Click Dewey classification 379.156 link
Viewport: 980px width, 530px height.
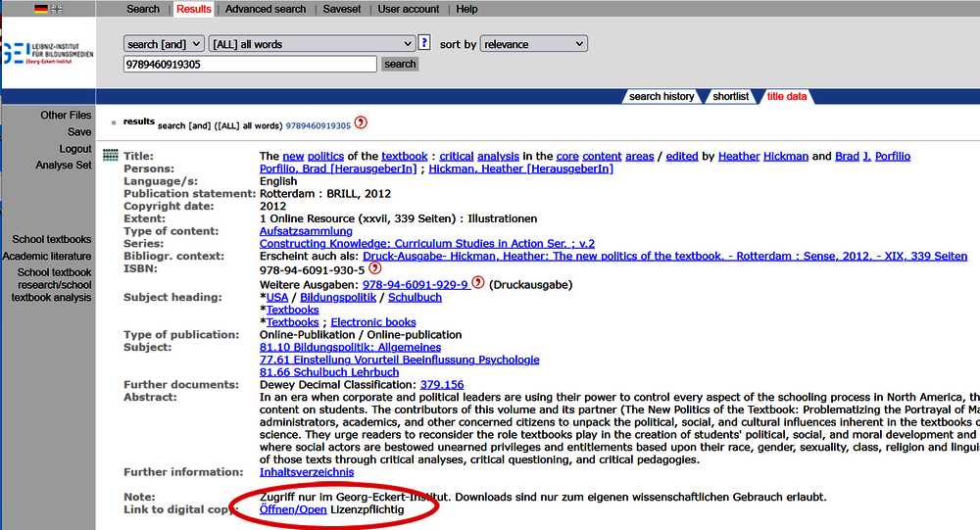click(x=442, y=385)
